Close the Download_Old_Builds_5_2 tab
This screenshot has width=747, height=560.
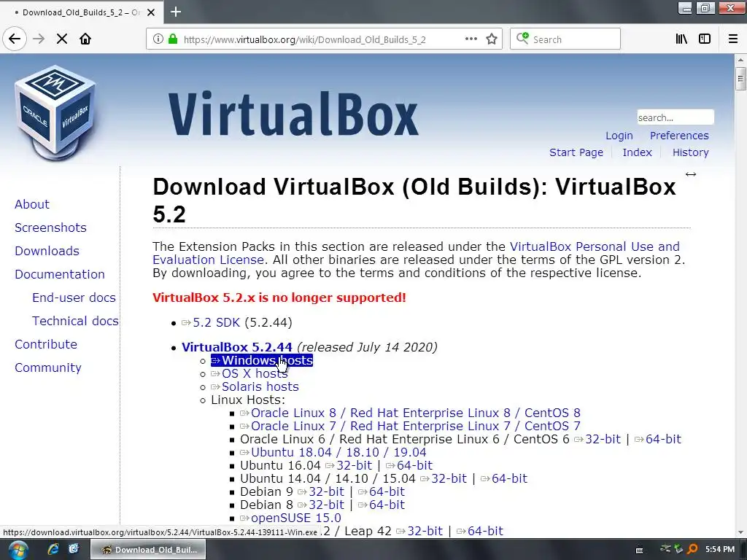(x=151, y=12)
